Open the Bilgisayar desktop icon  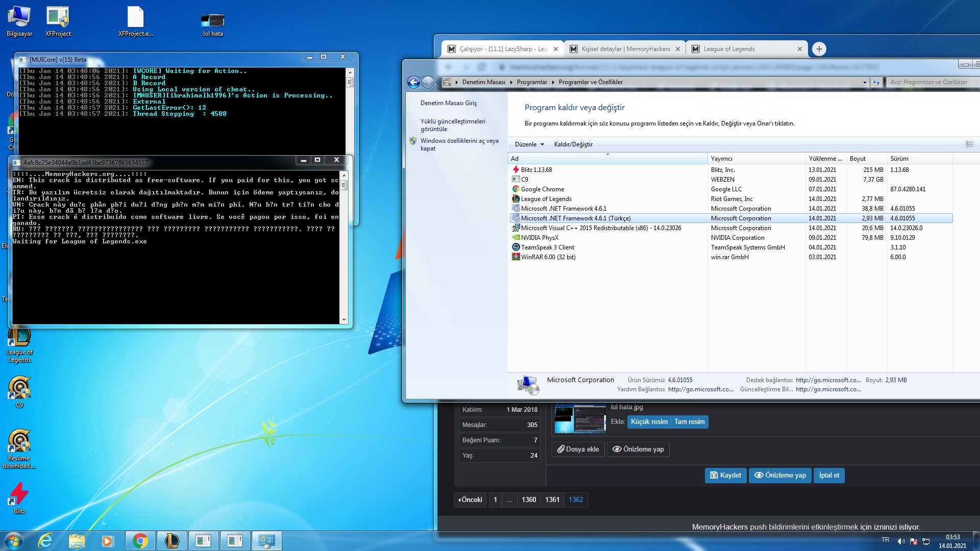[19, 21]
